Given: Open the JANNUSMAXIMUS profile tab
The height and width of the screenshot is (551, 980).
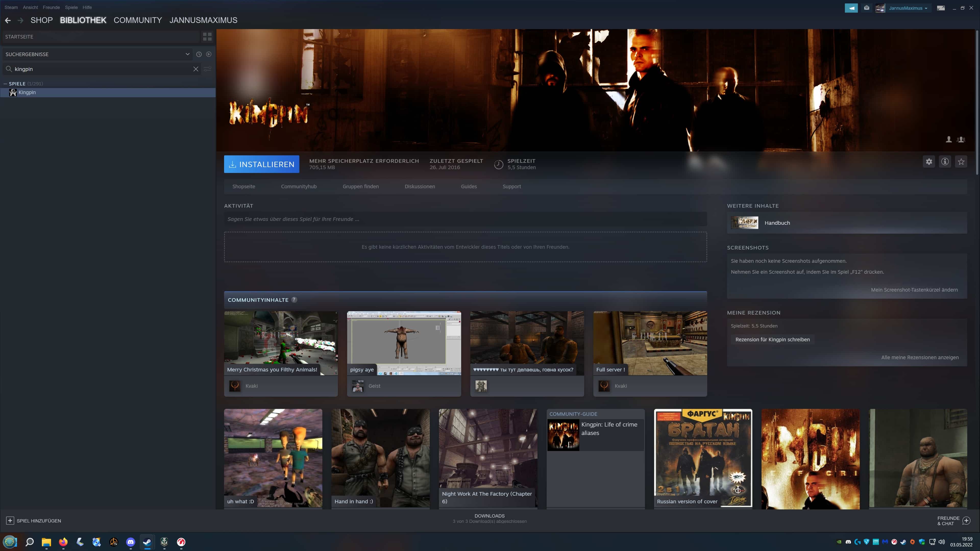Looking at the screenshot, I should tap(203, 20).
